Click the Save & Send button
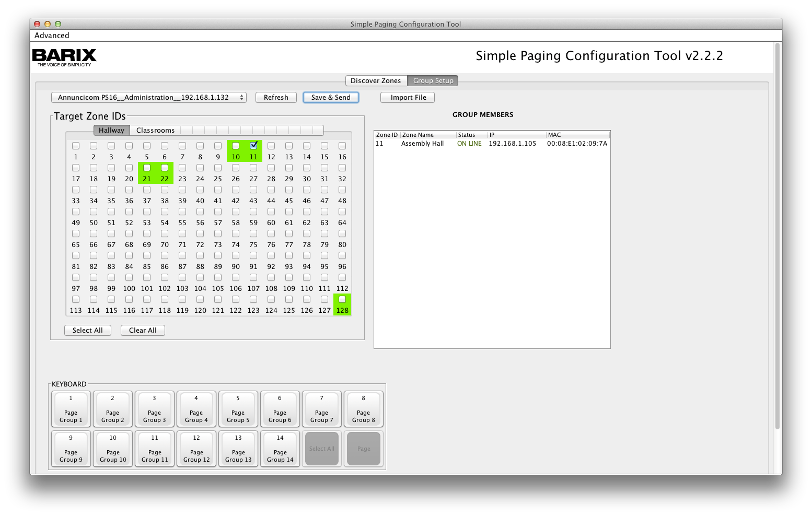Image resolution: width=812 pixels, height=516 pixels. pyautogui.click(x=331, y=98)
